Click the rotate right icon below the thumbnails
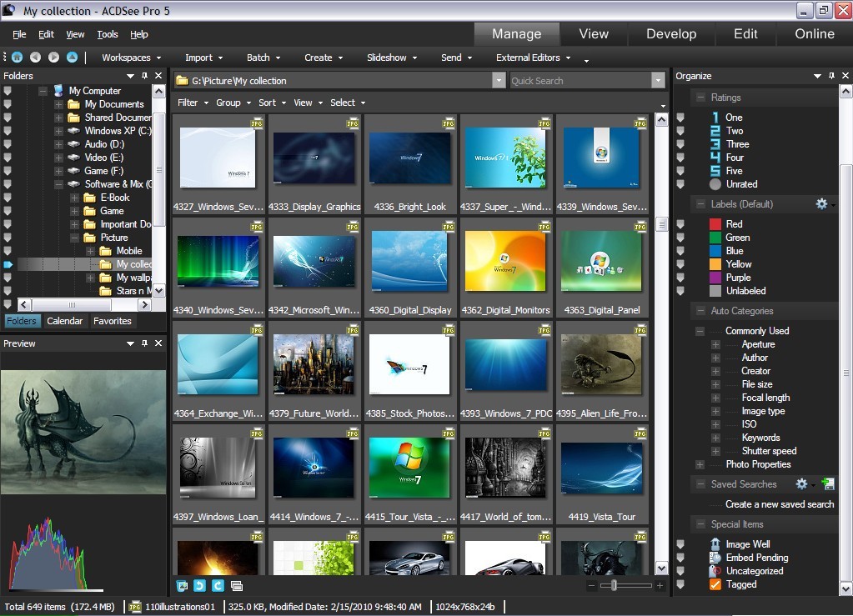 tap(218, 586)
